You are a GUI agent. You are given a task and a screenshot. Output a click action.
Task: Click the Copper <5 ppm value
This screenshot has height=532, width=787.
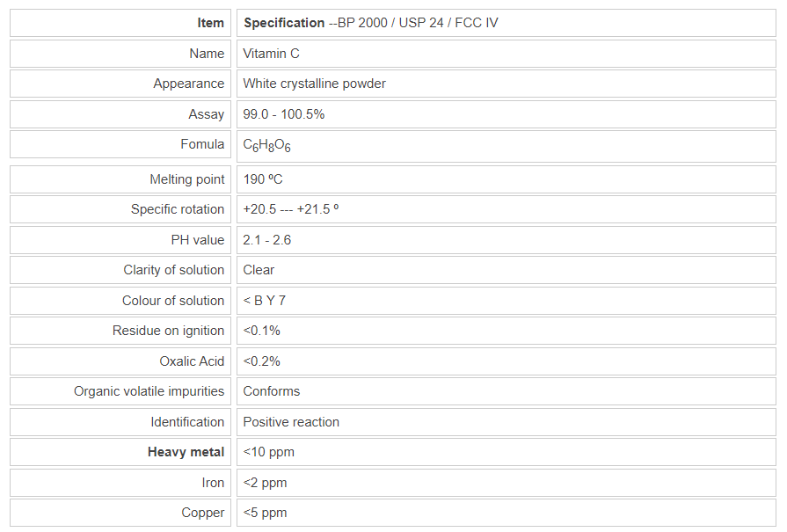(265, 513)
